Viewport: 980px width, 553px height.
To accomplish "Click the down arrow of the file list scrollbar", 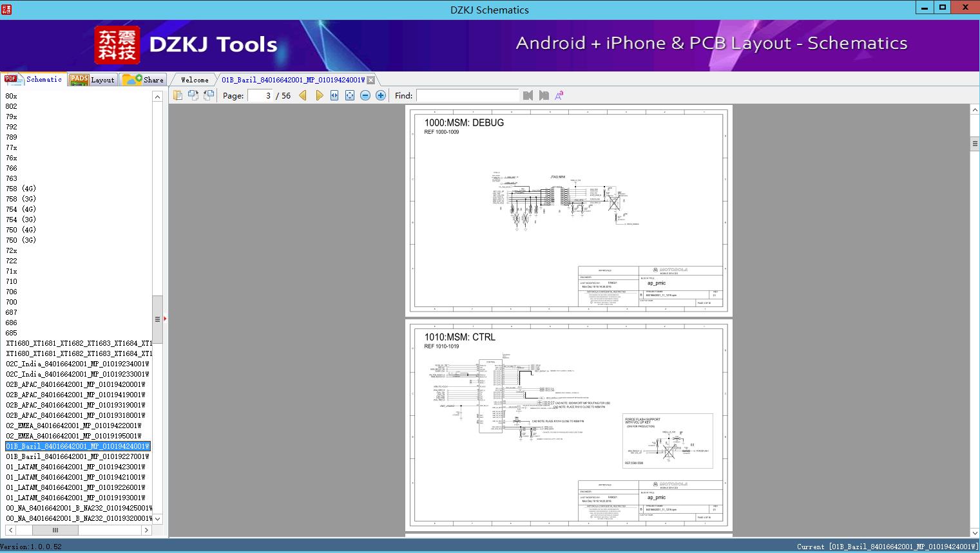I will tap(157, 519).
